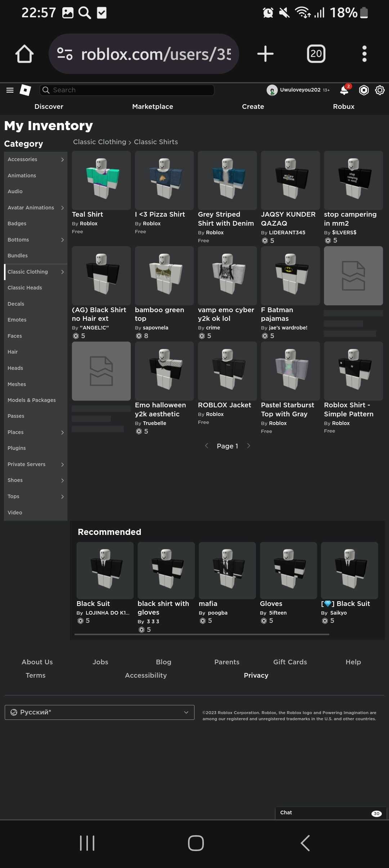The image size is (389, 868).
Task: Expand the Accessories category
Action: pyautogui.click(x=36, y=159)
